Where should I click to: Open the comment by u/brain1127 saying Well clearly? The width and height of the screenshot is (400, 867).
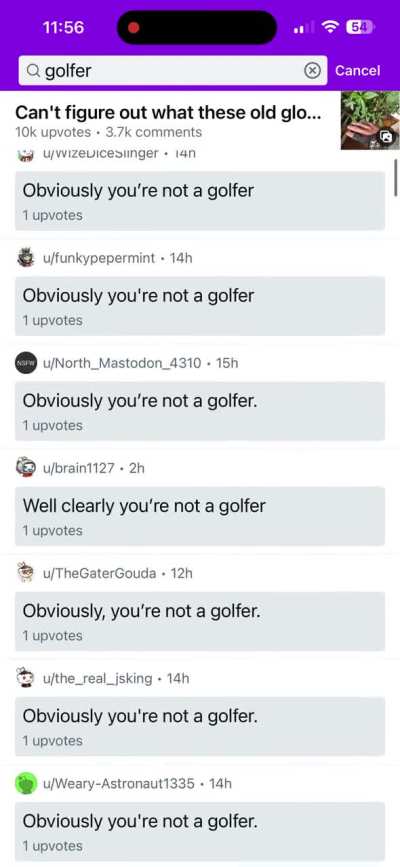(x=200, y=516)
